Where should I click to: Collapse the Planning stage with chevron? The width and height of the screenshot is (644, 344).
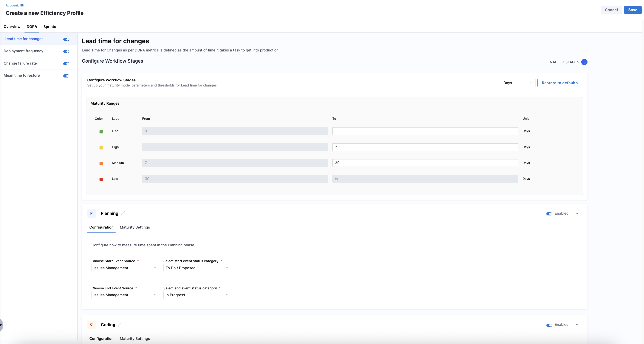[x=577, y=213]
